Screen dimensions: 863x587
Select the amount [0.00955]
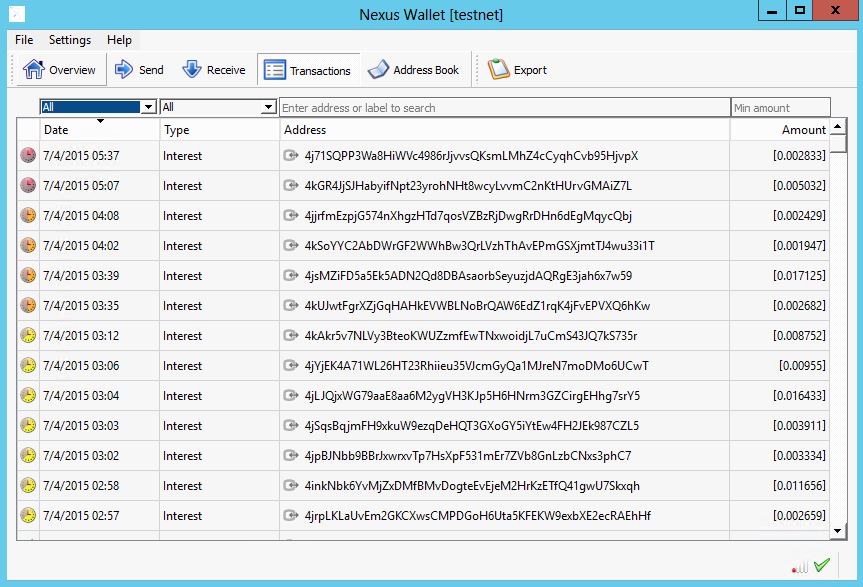[802, 366]
